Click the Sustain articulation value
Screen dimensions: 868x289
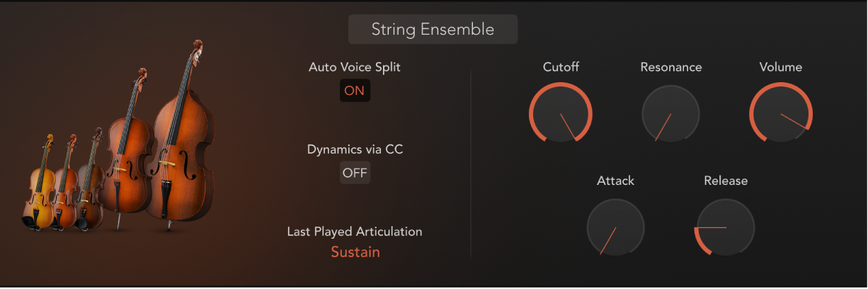(355, 251)
